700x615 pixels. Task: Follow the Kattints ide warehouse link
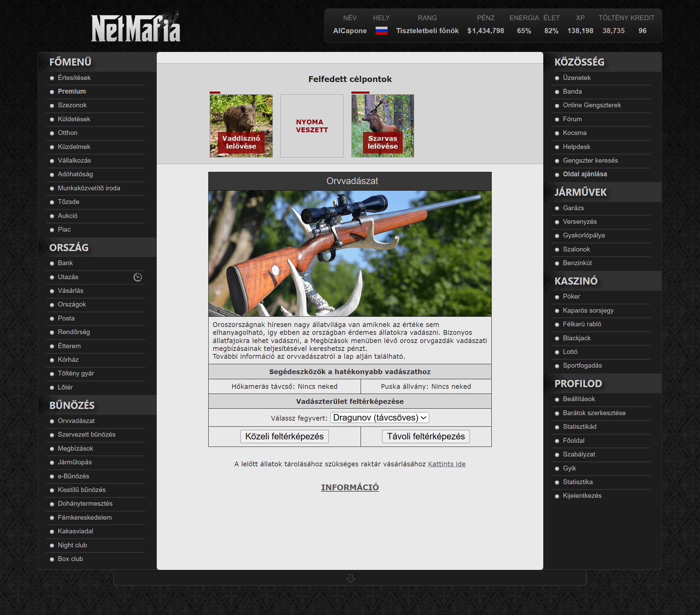click(447, 464)
